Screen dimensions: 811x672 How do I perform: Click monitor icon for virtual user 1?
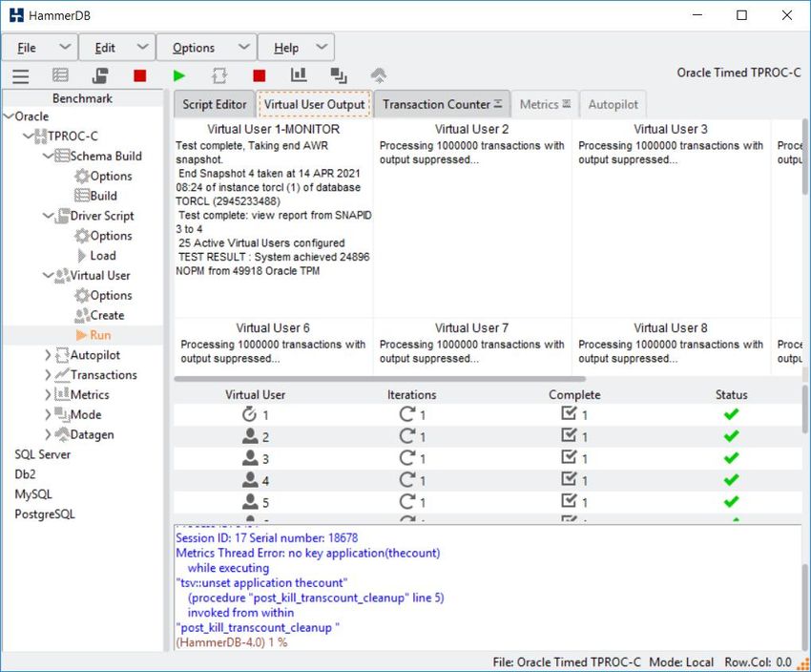tap(249, 414)
